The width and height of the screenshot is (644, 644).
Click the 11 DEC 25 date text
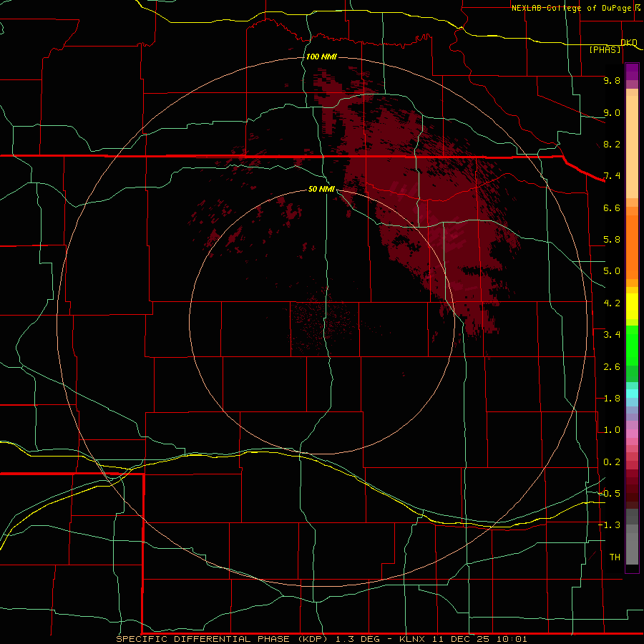[x=462, y=639]
